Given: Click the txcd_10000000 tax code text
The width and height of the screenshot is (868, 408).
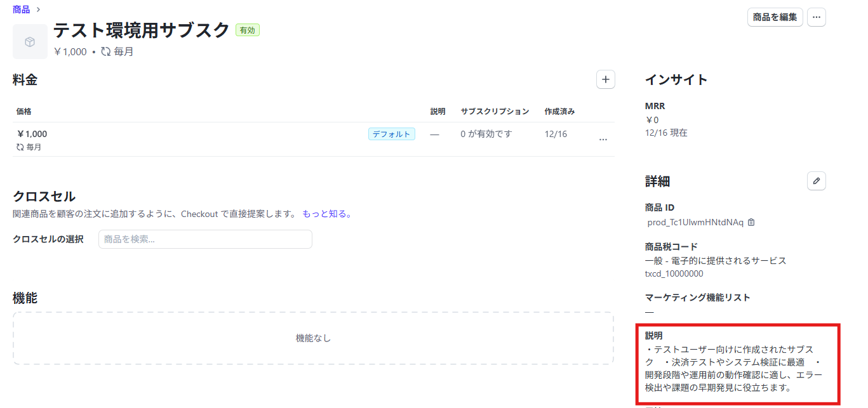Looking at the screenshot, I should (674, 274).
